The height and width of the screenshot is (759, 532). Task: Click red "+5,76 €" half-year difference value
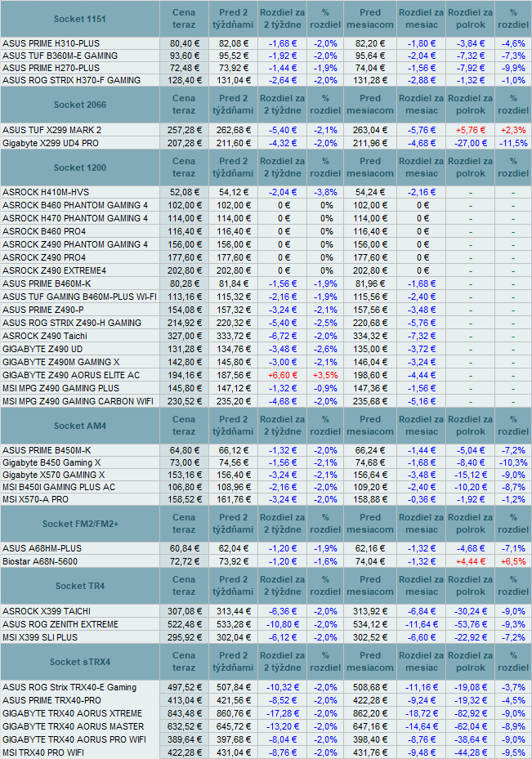470,130
